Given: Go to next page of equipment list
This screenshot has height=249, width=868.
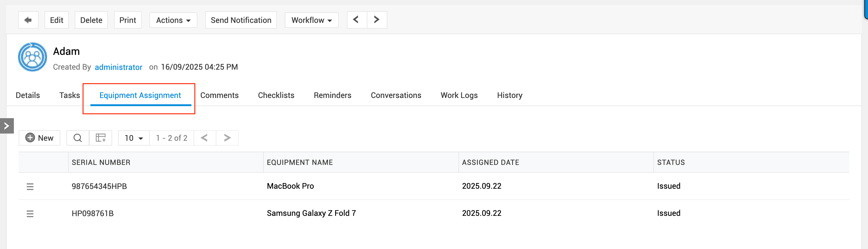Looking at the screenshot, I should [x=227, y=138].
